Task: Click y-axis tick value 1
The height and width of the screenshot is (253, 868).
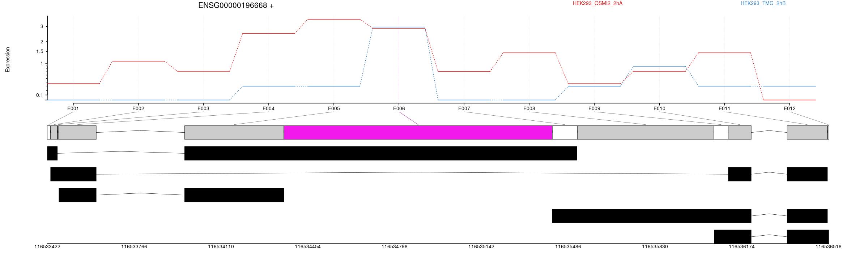Action: [x=42, y=64]
